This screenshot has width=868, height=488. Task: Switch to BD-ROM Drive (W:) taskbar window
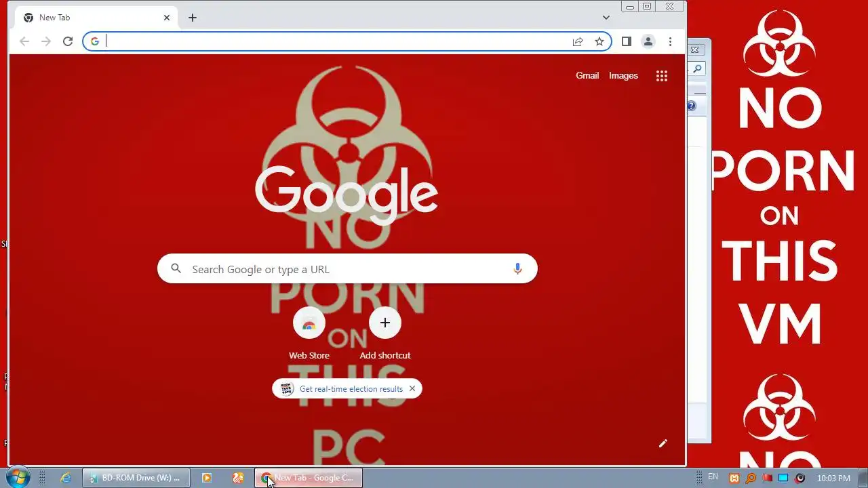(136, 478)
